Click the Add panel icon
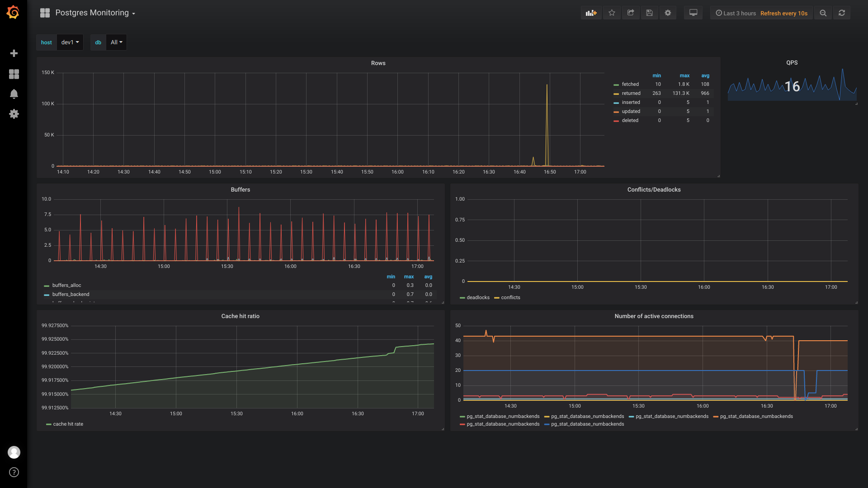Screen dimensions: 868x488 591,13
